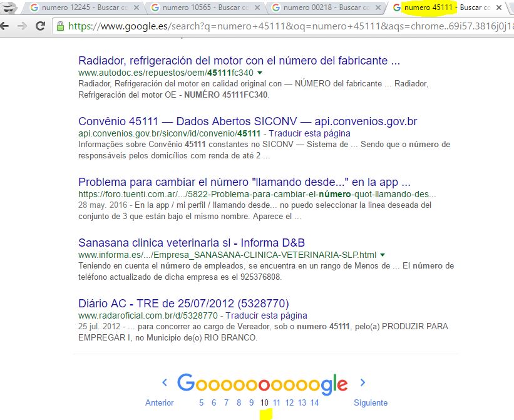
Task: Click Traducir esta página for convenios.gov.br
Action: point(309,133)
